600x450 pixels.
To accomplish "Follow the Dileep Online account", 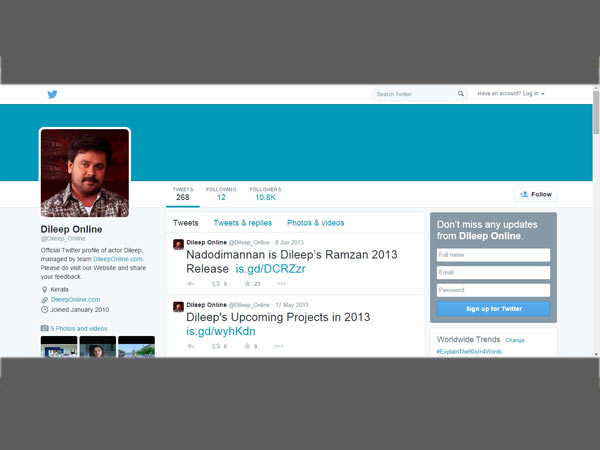I will (x=536, y=194).
